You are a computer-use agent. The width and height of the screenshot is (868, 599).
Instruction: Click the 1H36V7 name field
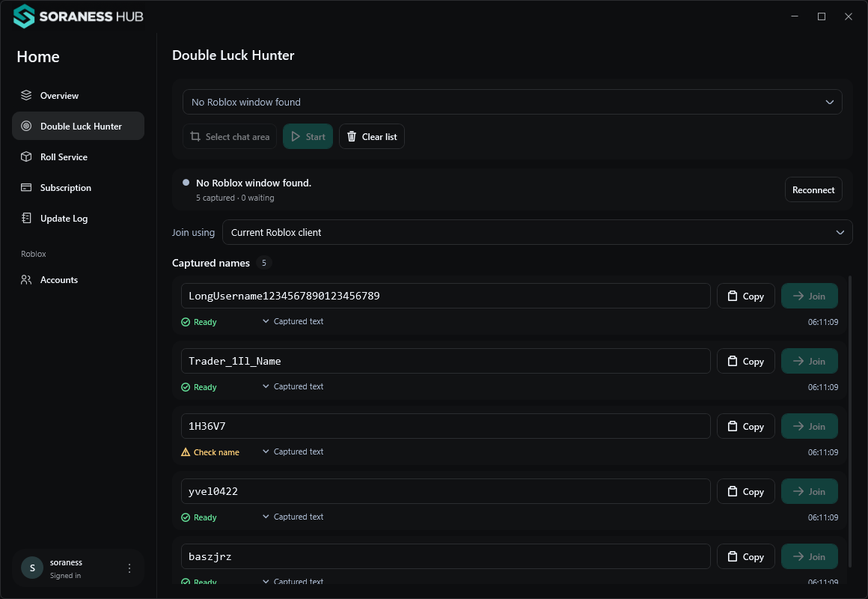point(446,426)
